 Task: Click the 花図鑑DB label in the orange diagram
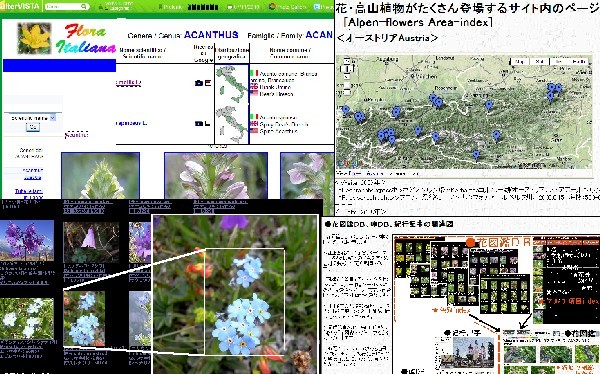[499, 242]
